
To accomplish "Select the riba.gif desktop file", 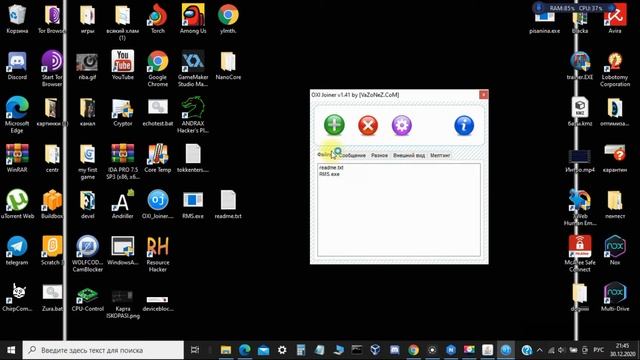I will (x=87, y=65).
